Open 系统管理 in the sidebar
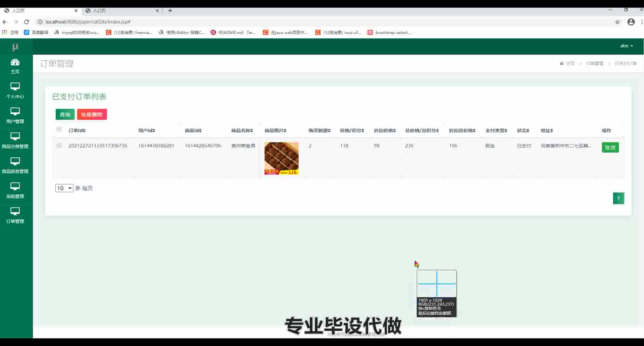 (15, 190)
